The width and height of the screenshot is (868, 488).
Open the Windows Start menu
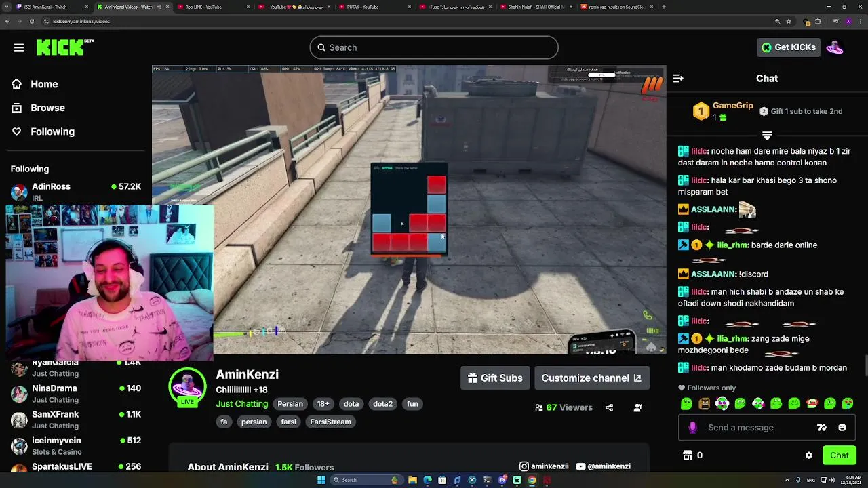pyautogui.click(x=321, y=480)
